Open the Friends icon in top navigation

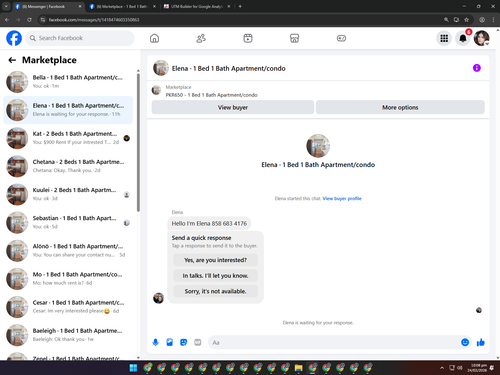click(201, 38)
